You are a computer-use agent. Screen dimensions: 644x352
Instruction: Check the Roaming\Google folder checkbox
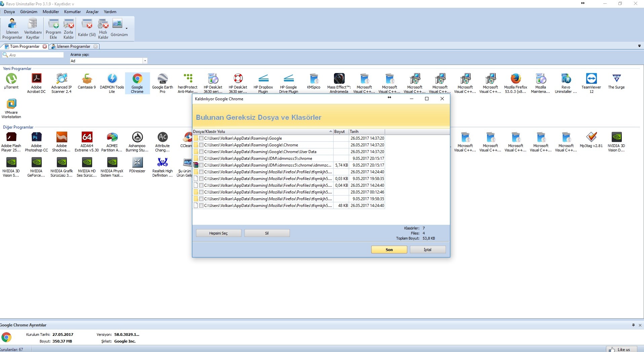pos(201,138)
